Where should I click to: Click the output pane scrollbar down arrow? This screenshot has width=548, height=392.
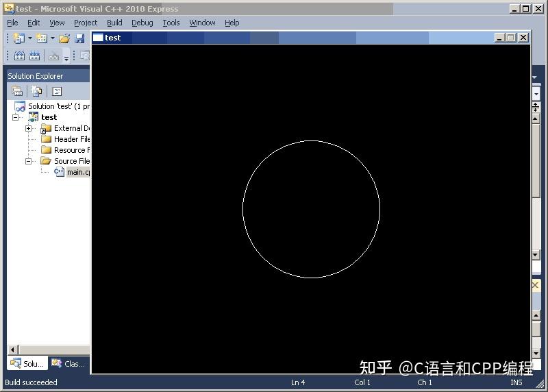pyautogui.click(x=536, y=353)
